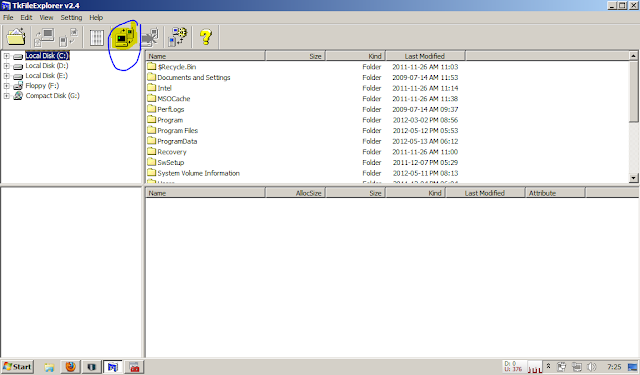
Task: Click the TkFileExplorer taskbar button
Action: [112, 367]
